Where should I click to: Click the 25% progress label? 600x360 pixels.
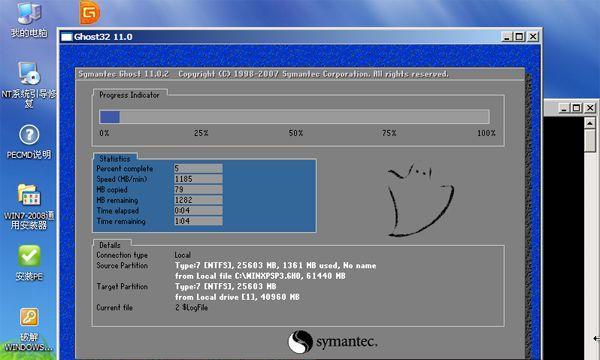point(201,133)
